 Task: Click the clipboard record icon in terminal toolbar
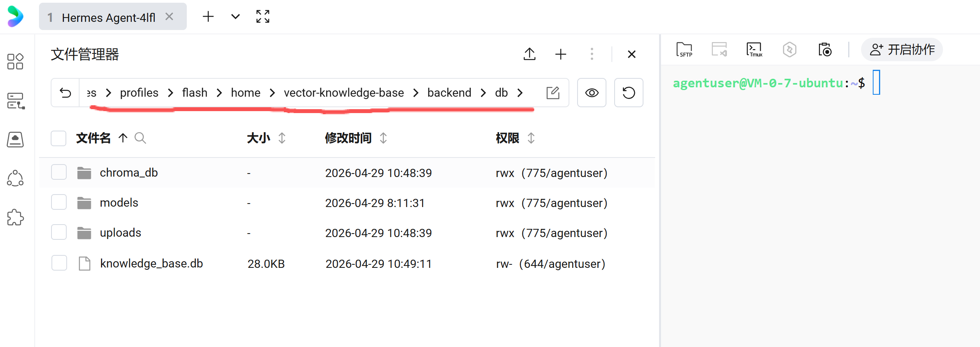[825, 50]
